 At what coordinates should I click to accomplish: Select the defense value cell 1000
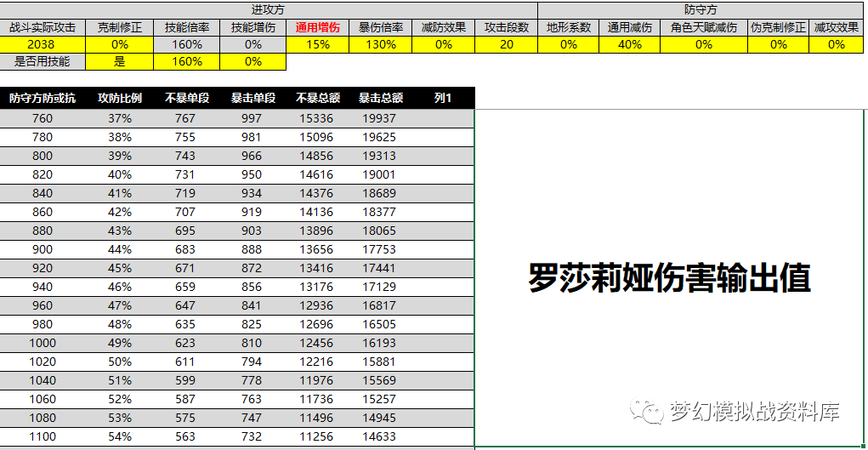[x=43, y=344]
